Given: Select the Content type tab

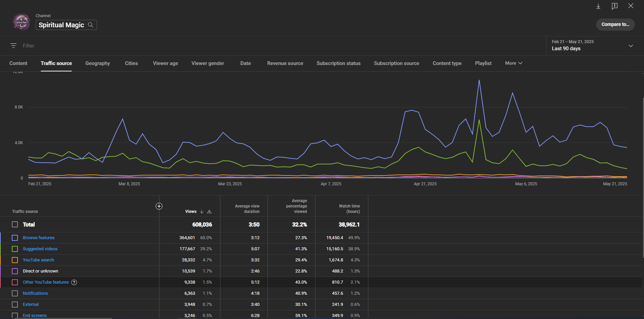Looking at the screenshot, I should click(x=447, y=63).
